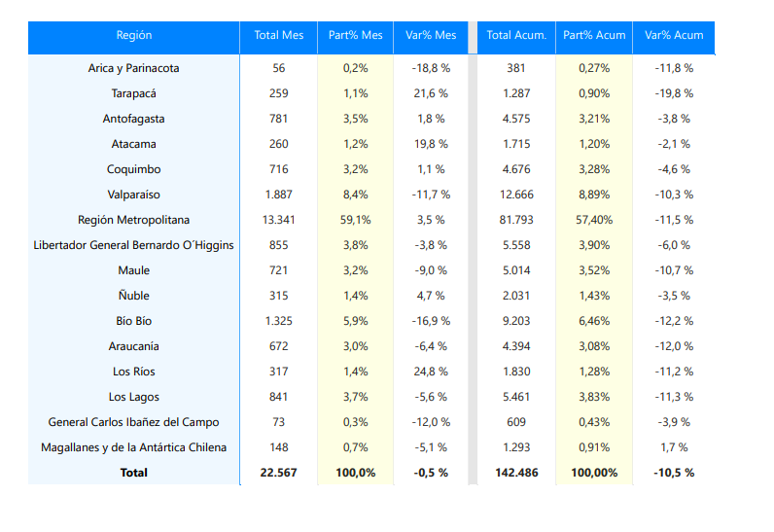774x532 pixels.
Task: Click the Var% Mes value 24,8 %
Action: pos(431,372)
